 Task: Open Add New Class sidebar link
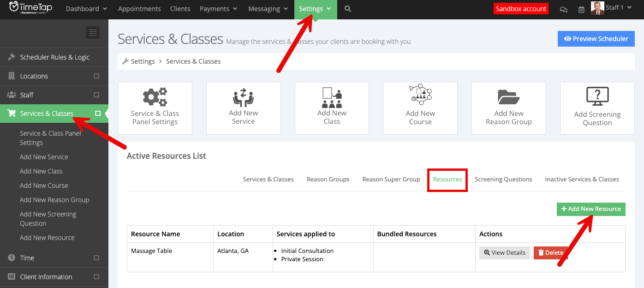(41, 171)
